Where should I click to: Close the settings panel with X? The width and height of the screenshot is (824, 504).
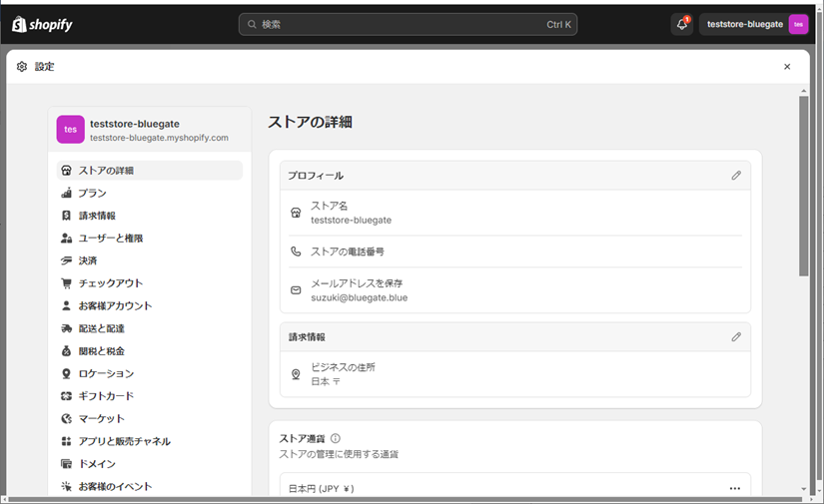[787, 67]
